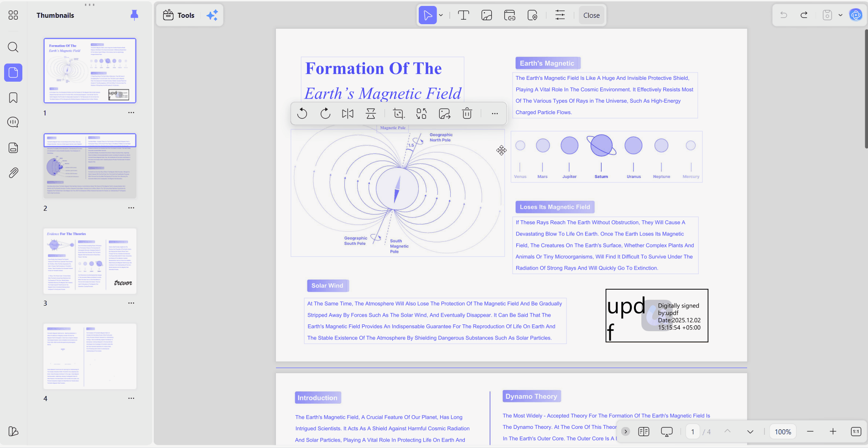Image resolution: width=868 pixels, height=448 pixels.
Task: Open the Attachments paperclip panel
Action: tap(13, 173)
